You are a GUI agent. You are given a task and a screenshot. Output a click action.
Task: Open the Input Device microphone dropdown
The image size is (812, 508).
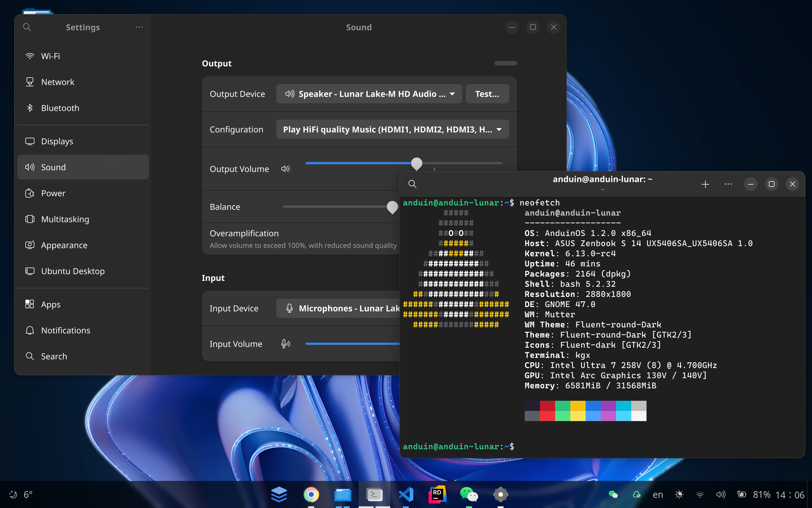tap(338, 308)
